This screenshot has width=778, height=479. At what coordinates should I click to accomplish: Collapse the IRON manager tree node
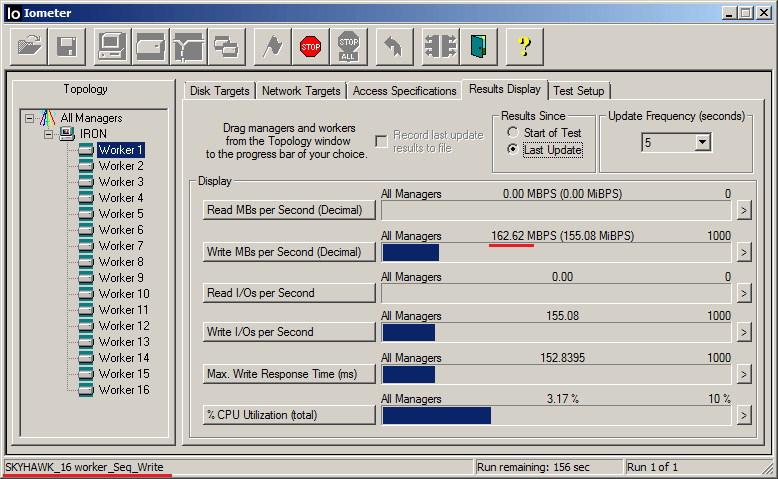click(x=46, y=133)
